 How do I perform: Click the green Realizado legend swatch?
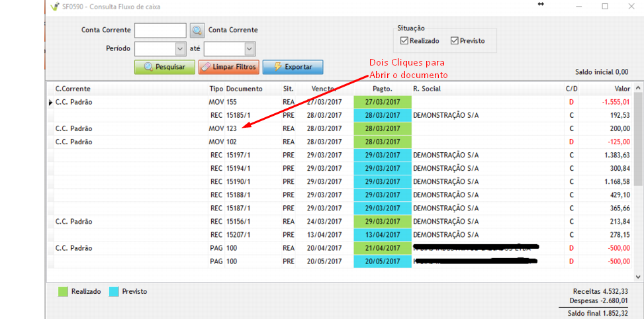click(x=63, y=291)
